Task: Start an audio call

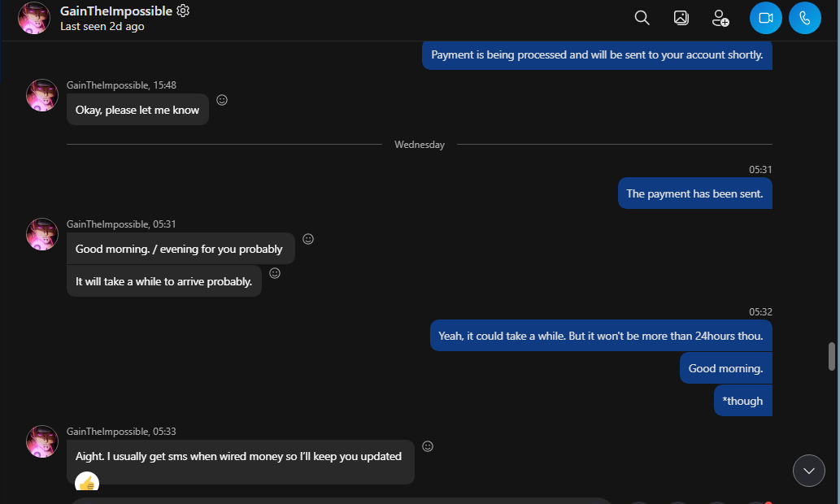Action: (805, 18)
